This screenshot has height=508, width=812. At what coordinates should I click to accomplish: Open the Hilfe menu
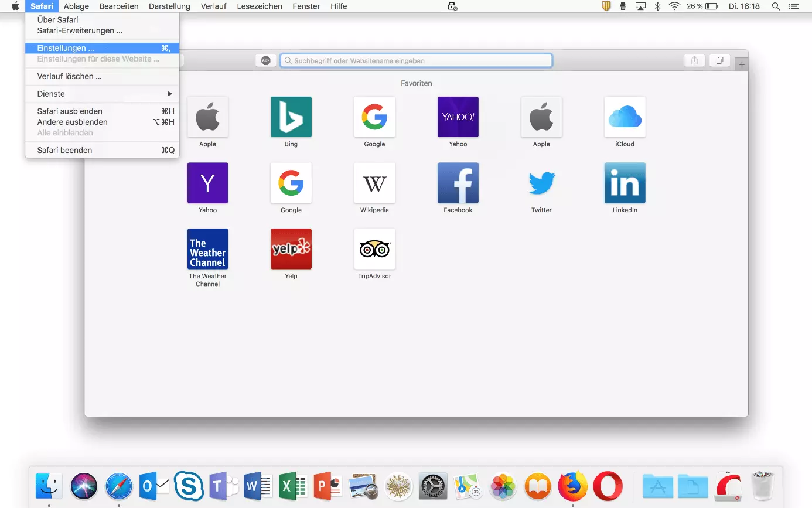(x=339, y=6)
